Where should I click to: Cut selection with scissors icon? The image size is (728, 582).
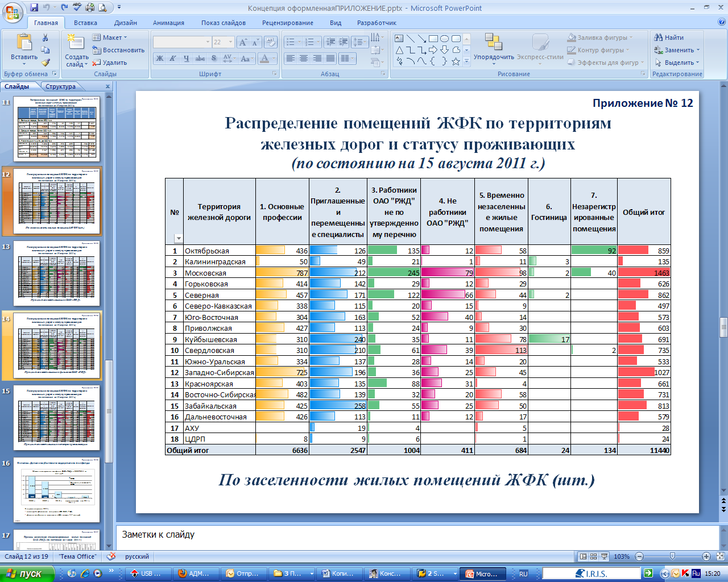45,38
